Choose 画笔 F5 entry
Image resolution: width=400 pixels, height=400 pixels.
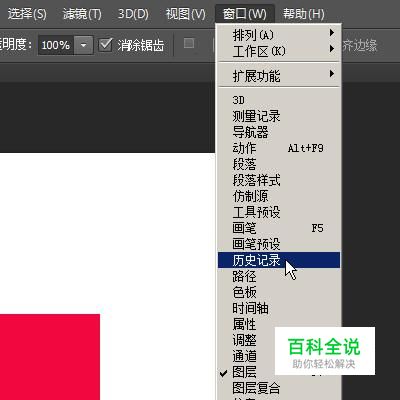click(x=279, y=228)
